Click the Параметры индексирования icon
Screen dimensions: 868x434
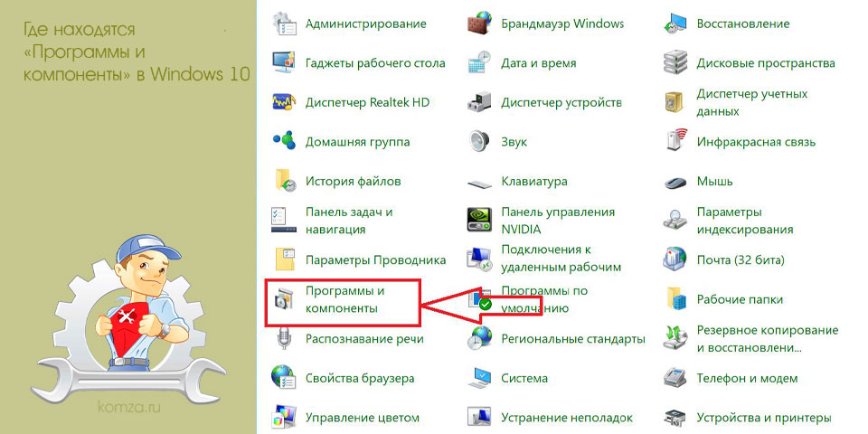[x=675, y=220]
